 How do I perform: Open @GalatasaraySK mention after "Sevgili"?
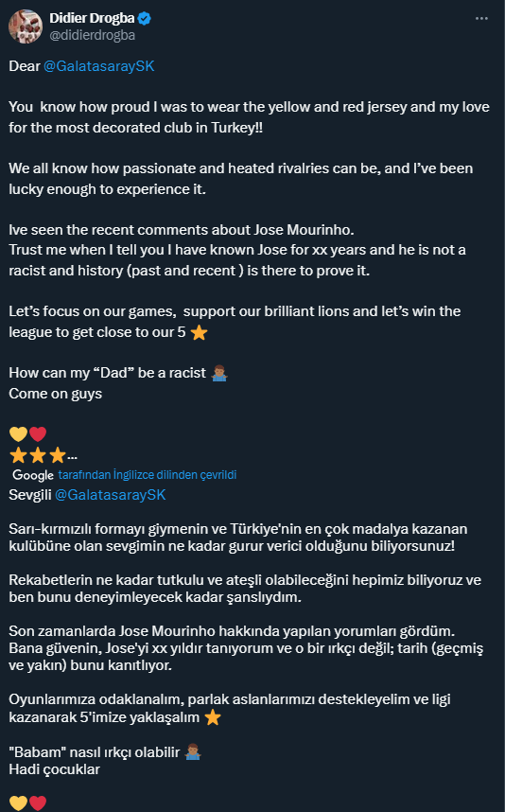pyautogui.click(x=111, y=495)
